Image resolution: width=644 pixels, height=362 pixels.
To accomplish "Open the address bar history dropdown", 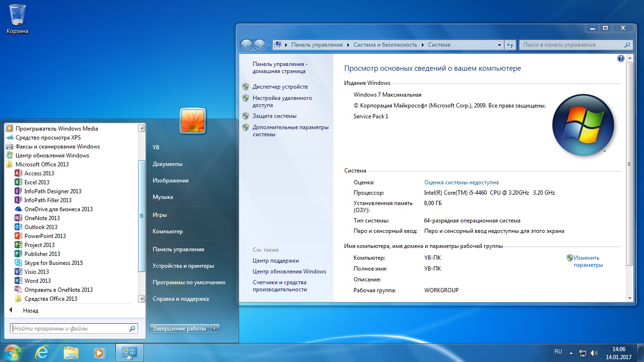I will (500, 45).
